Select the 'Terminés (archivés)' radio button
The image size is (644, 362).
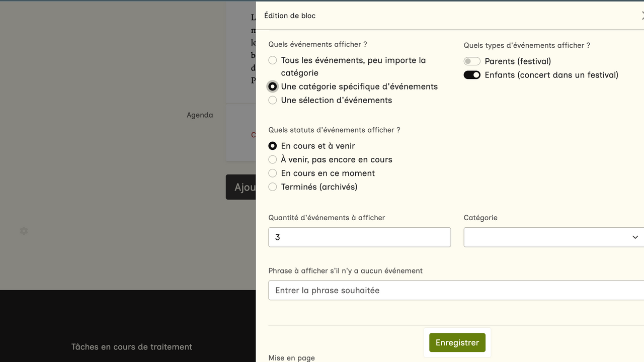tap(273, 187)
